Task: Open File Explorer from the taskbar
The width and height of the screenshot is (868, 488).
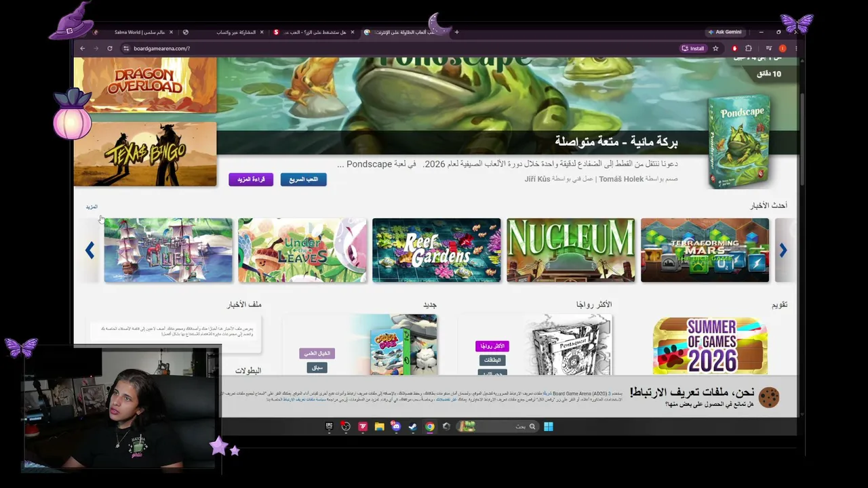Action: (x=379, y=426)
